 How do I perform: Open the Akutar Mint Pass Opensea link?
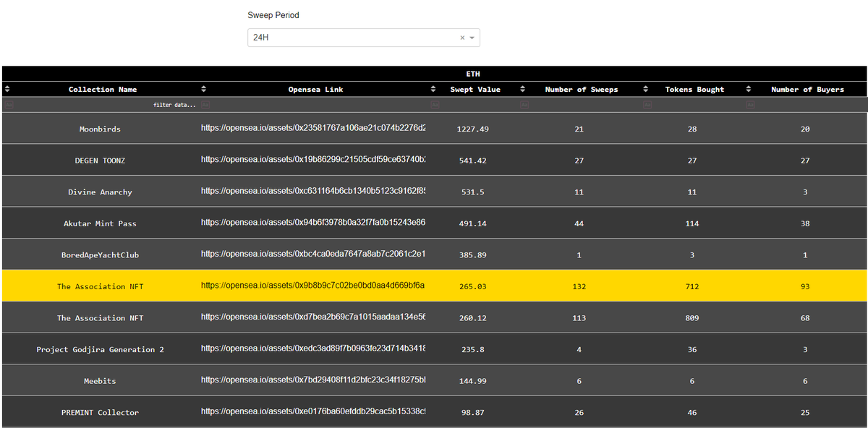pos(313,222)
